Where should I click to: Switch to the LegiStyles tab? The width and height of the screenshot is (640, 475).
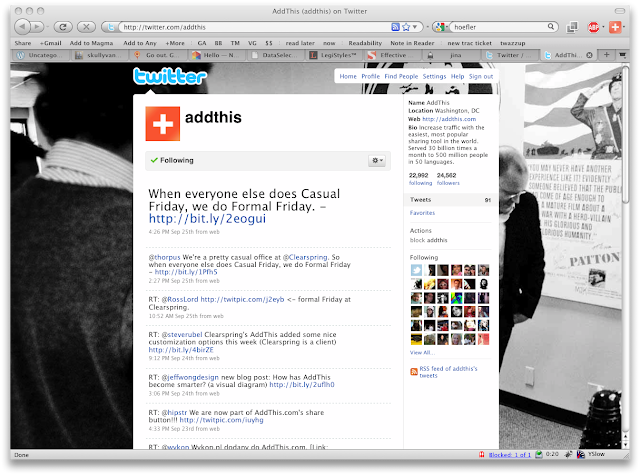pyautogui.click(x=334, y=55)
